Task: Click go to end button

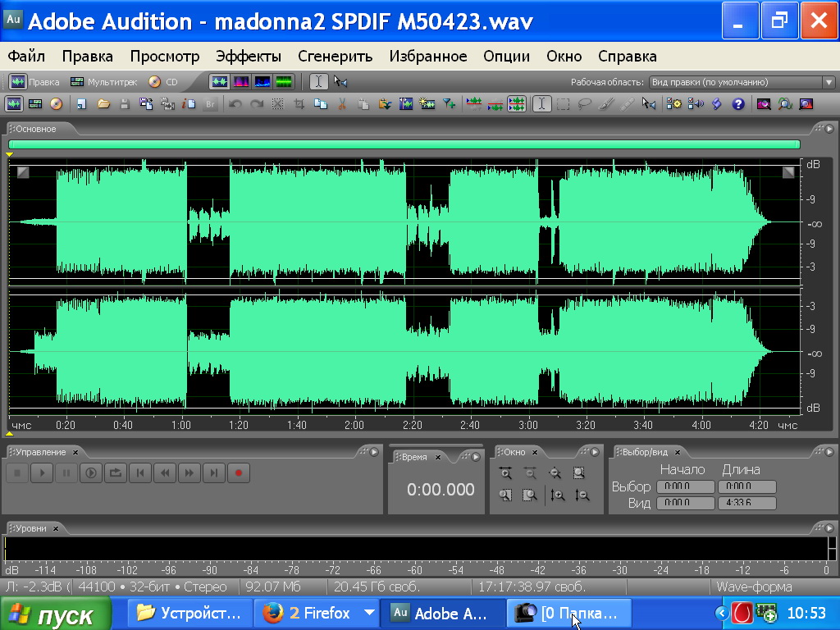Action: pos(214,473)
